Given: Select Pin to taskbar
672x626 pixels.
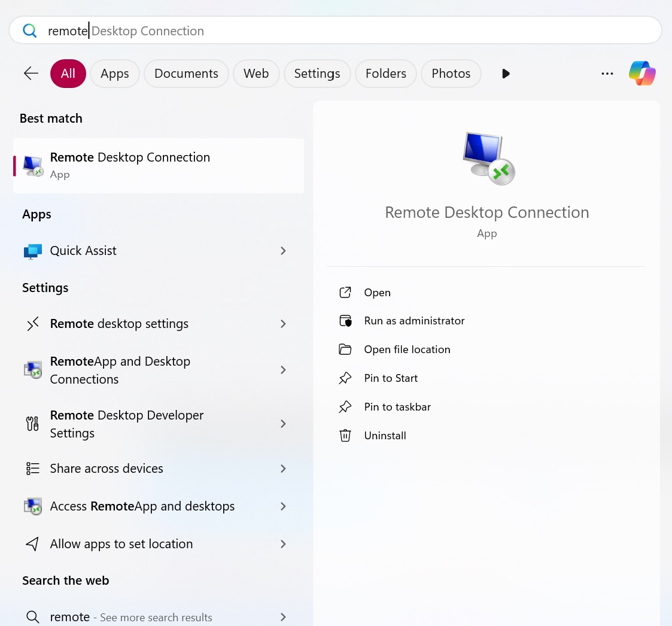Looking at the screenshot, I should 397,407.
